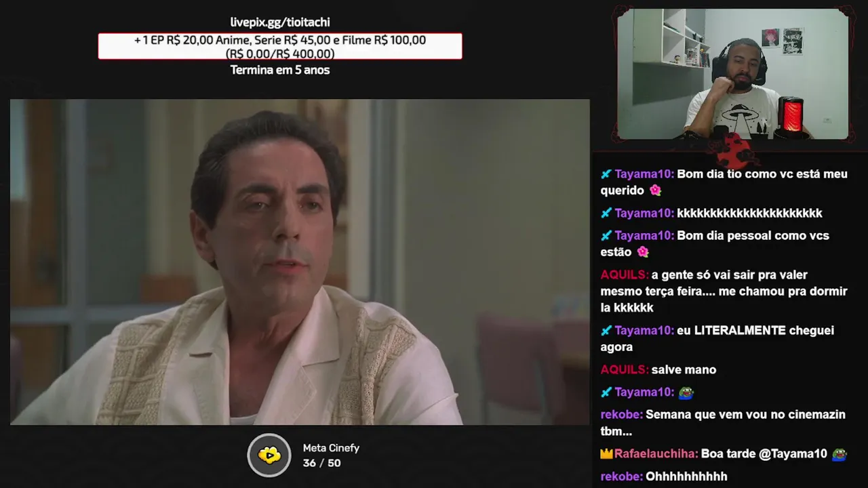
Task: Click the 'eu LITERALMENTE cheguei agora' text
Action: coord(717,339)
